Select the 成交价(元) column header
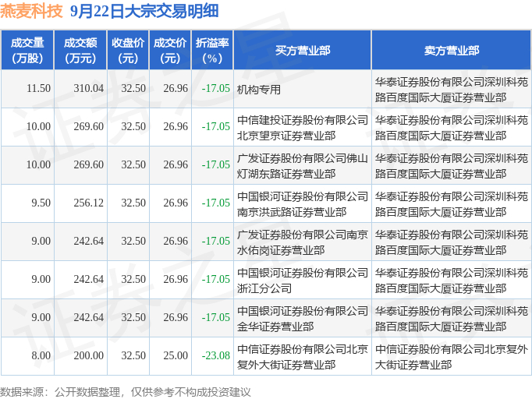532x399 pixels. coord(170,50)
